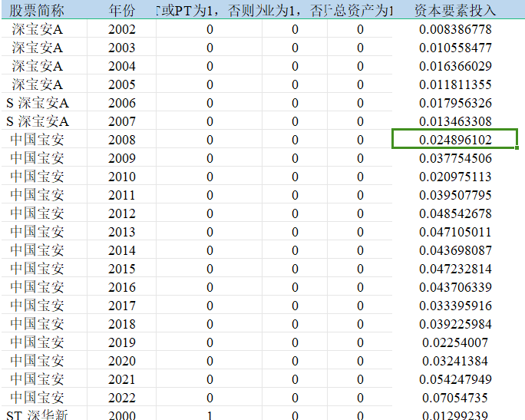The width and height of the screenshot is (525, 420).
Task: Click the value 0.047232814
Action: pos(455,269)
